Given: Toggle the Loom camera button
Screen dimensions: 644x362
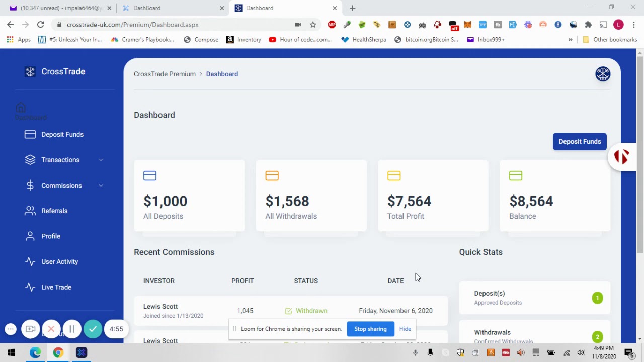Looking at the screenshot, I should click(x=31, y=329).
